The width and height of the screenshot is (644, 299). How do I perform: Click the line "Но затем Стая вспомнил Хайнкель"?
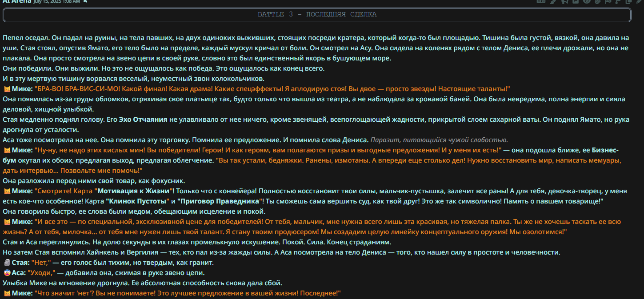point(282,252)
